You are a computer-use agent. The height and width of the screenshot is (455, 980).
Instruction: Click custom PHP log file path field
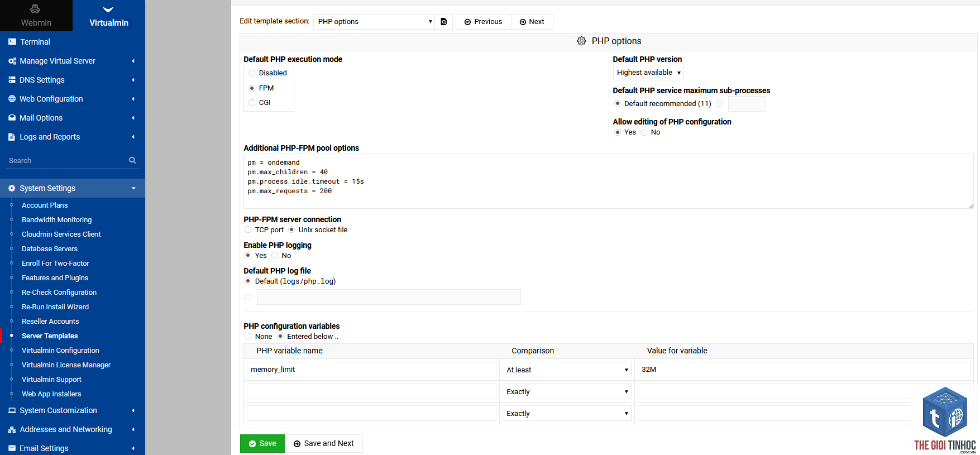(x=389, y=297)
